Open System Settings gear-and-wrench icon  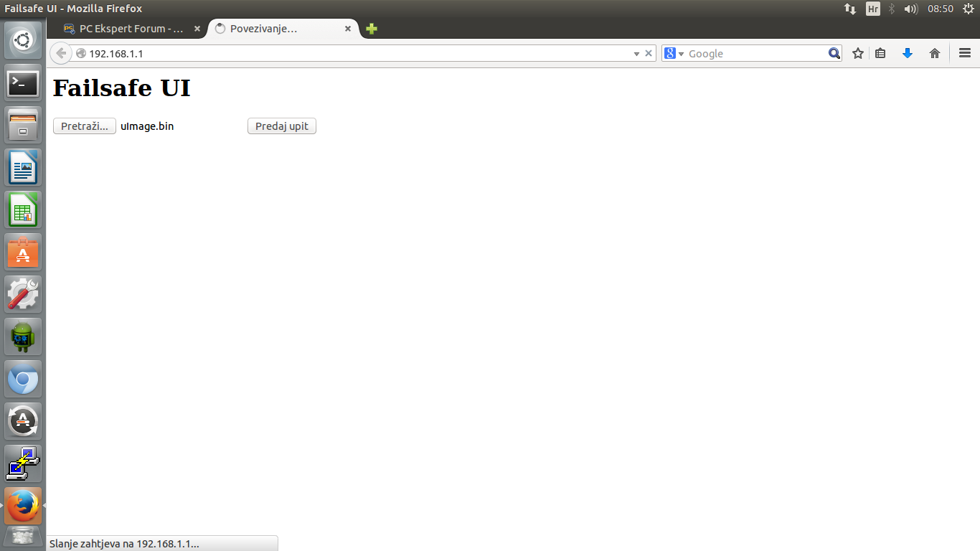click(23, 294)
